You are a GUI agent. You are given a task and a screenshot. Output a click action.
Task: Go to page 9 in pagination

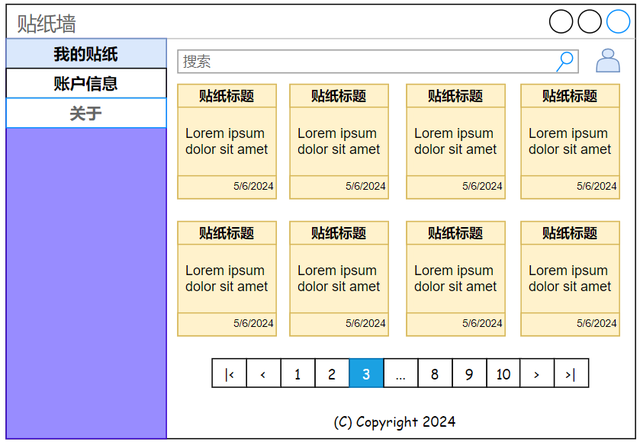click(x=469, y=373)
